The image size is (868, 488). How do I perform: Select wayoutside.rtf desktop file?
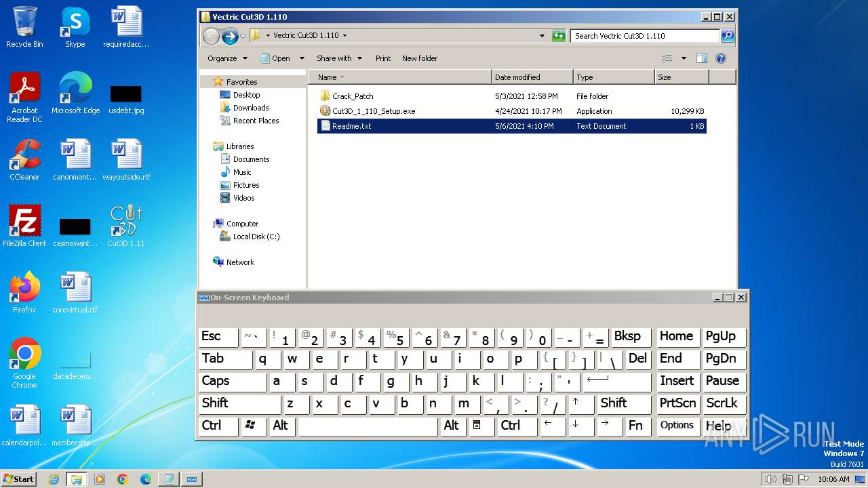[126, 160]
